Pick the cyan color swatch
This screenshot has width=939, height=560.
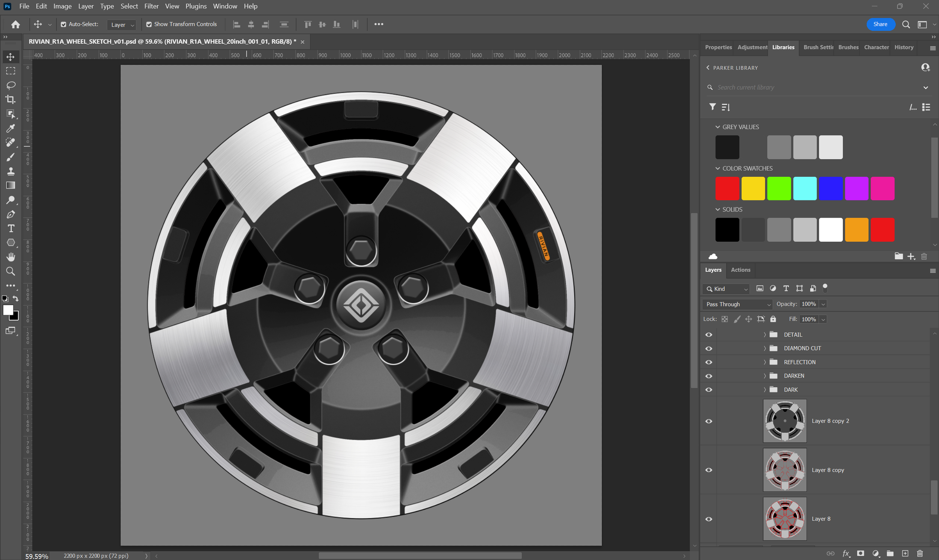[x=805, y=188]
